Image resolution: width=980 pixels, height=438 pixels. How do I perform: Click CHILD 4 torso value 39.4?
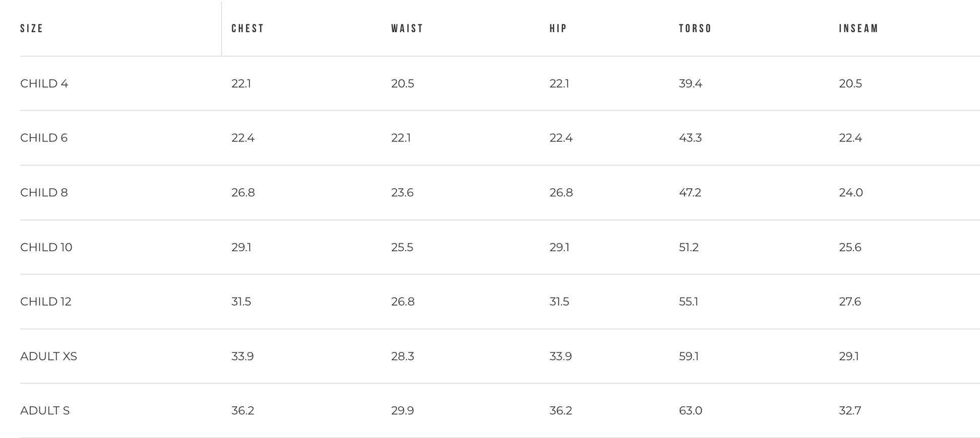[690, 84]
